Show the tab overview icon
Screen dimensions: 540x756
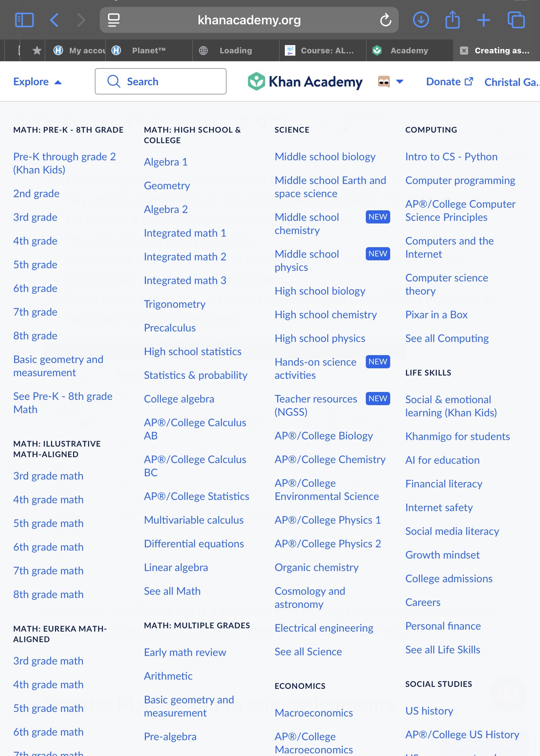[x=516, y=20]
